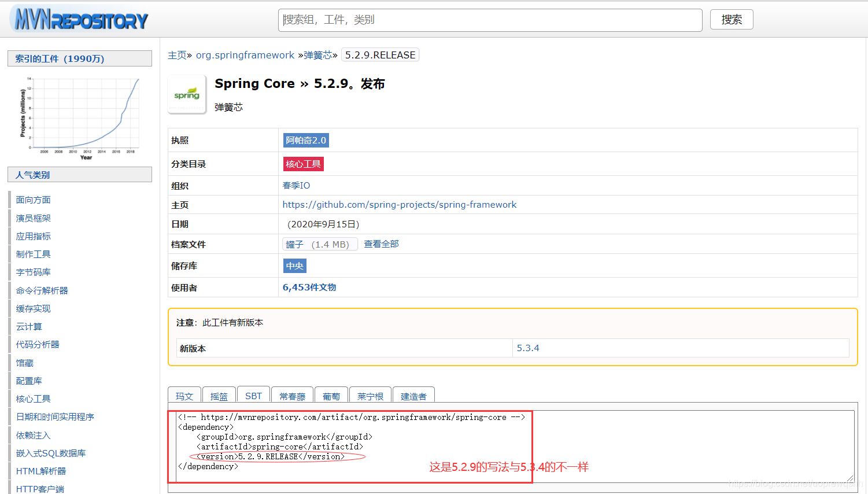This screenshot has height=494, width=868.
Task: Click the Spring logo thumbnail
Action: coord(187,94)
